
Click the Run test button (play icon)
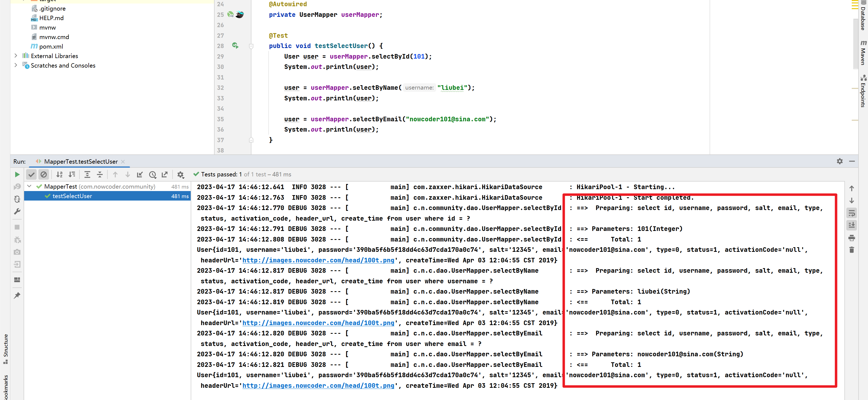(17, 174)
